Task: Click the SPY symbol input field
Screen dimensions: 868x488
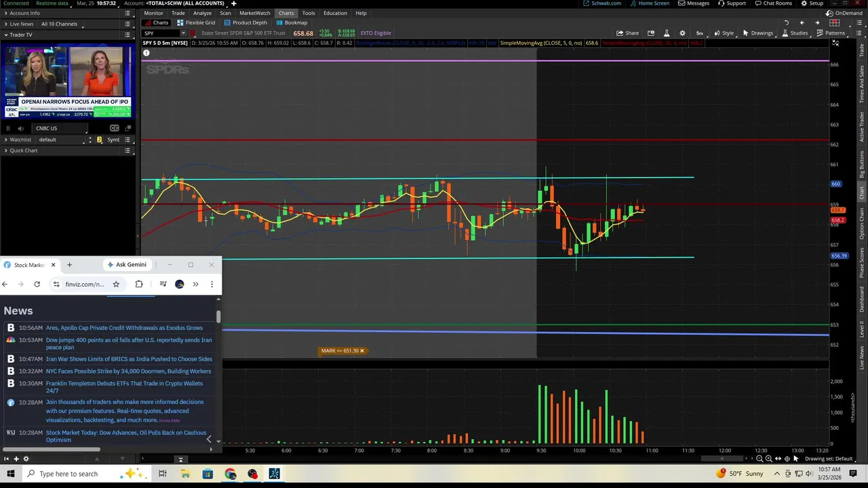Action: coord(160,33)
